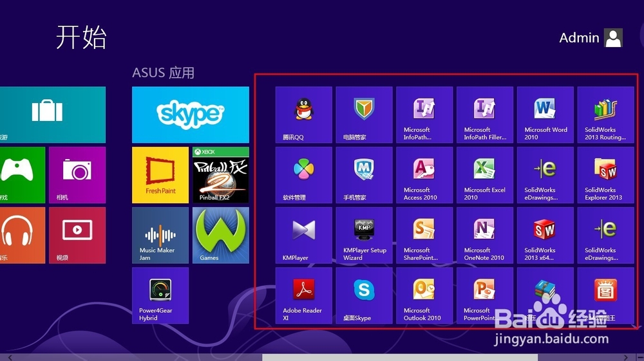The width and height of the screenshot is (644, 361).
Task: Open Microsoft Access 2010
Action: pos(424,175)
